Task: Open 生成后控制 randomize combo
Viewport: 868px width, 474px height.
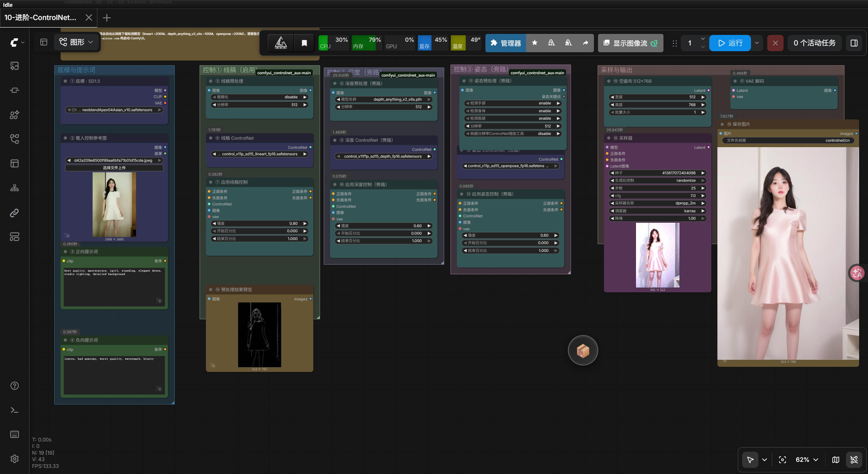Action: (x=658, y=180)
